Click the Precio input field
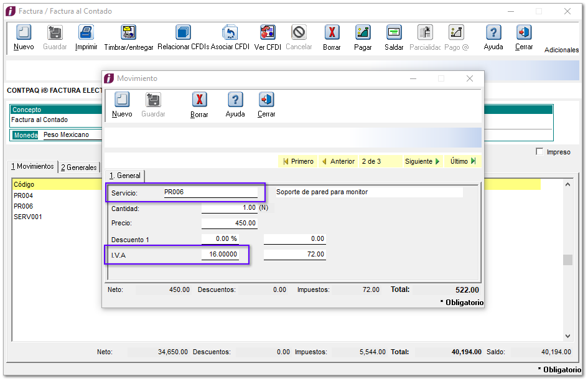The height and width of the screenshot is (381, 588). 229,223
